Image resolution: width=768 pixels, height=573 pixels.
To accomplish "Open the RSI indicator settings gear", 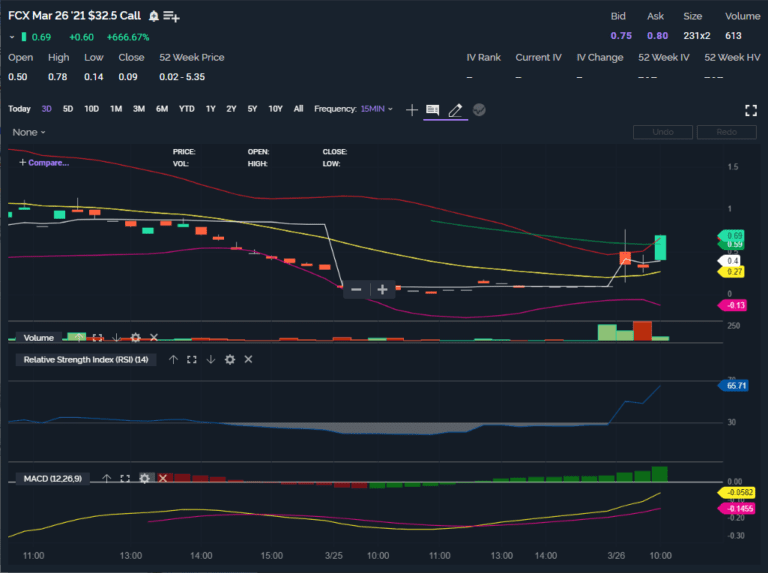I will pos(230,359).
